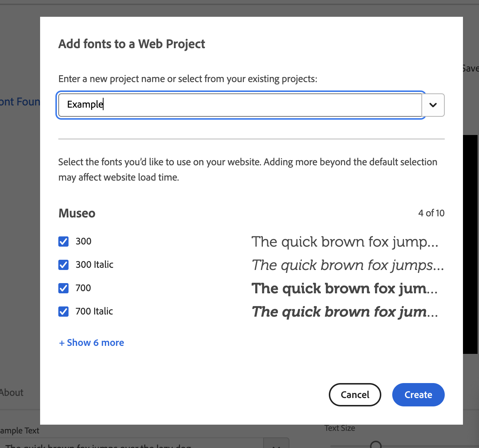The width and height of the screenshot is (479, 448).
Task: Uncheck the Museo 300 checkbox
Action: pos(63,242)
